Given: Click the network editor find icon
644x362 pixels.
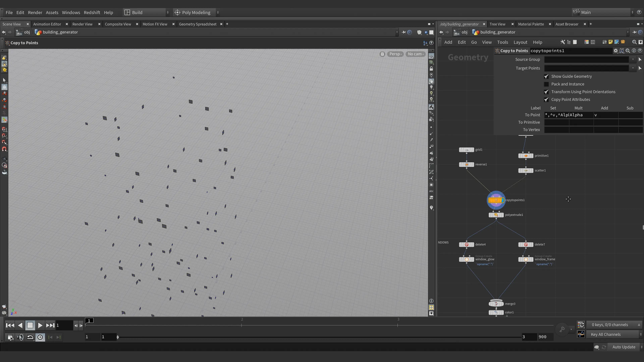Looking at the screenshot, I should pos(634,42).
